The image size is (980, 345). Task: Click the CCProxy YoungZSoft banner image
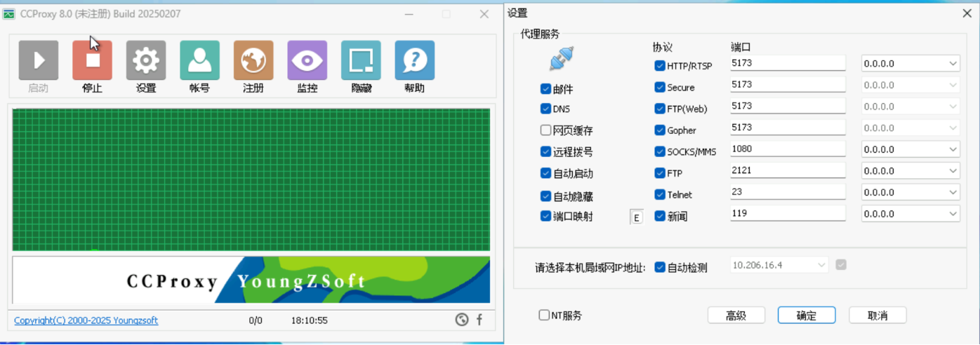[x=251, y=280]
